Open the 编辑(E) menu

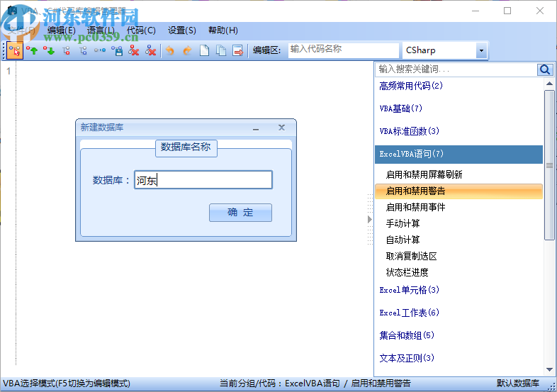(x=61, y=30)
